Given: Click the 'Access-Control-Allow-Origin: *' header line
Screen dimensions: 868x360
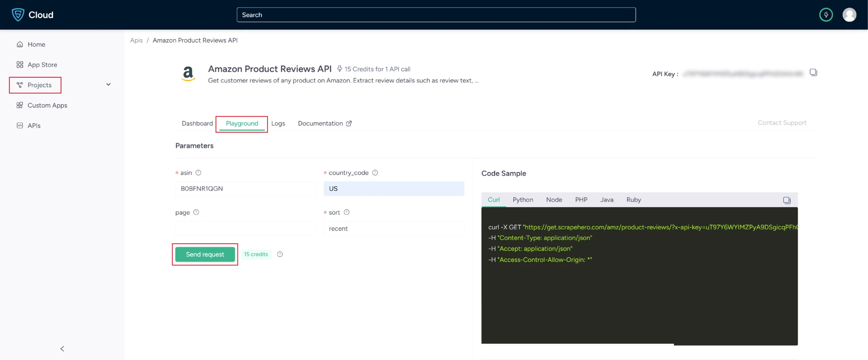Looking at the screenshot, I should [540, 260].
